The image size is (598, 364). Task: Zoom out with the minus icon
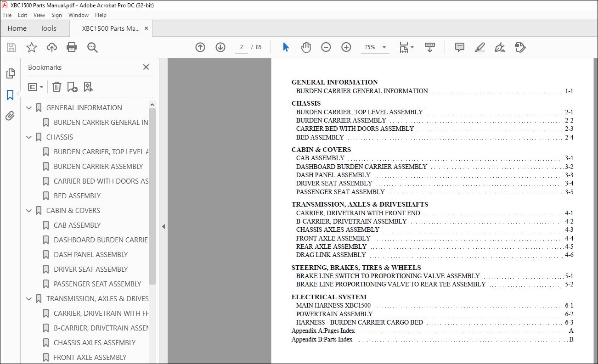(x=326, y=47)
